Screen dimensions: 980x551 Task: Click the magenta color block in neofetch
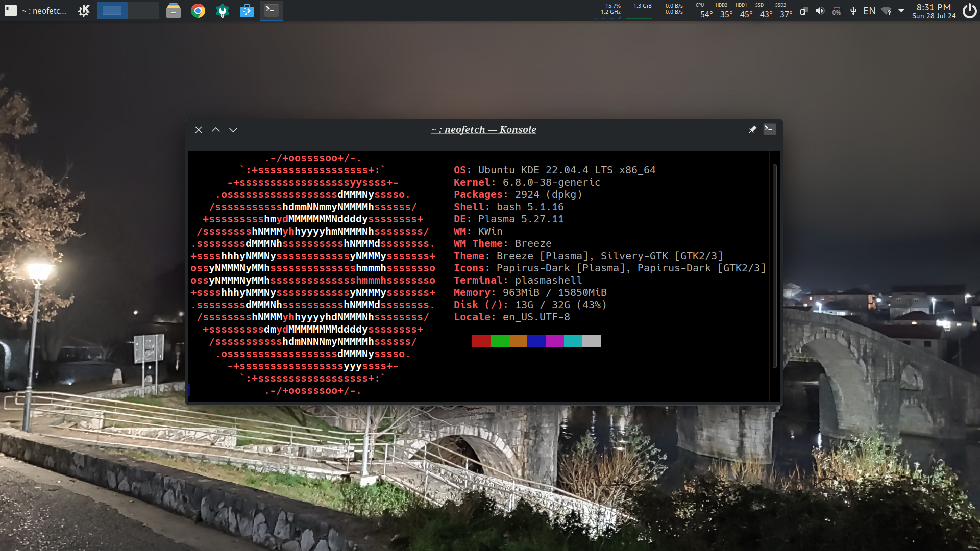(555, 341)
